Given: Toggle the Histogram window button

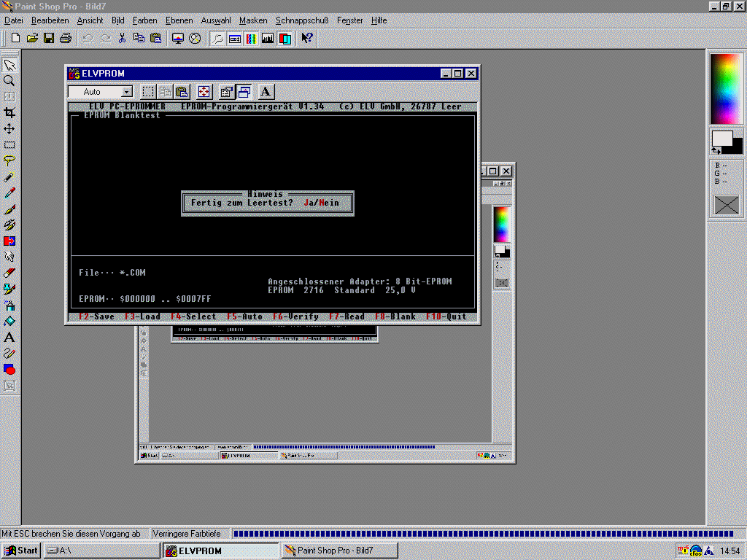Looking at the screenshot, I should tap(268, 38).
